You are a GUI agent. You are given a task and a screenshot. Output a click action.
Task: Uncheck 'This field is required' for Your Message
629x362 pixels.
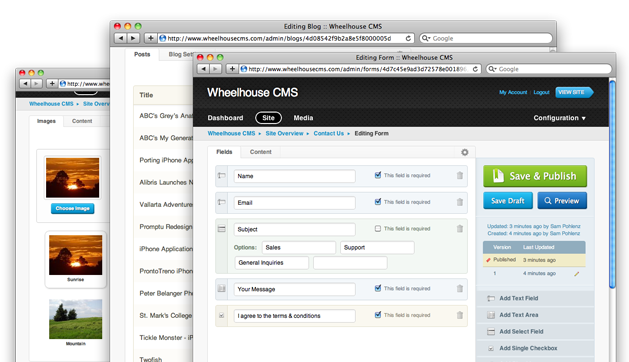click(377, 288)
